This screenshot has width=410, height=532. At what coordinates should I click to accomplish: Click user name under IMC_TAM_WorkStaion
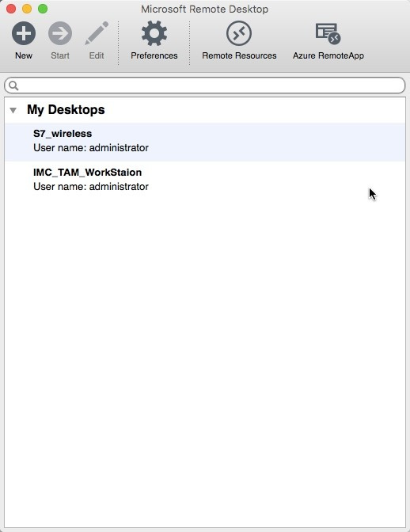[91, 187]
